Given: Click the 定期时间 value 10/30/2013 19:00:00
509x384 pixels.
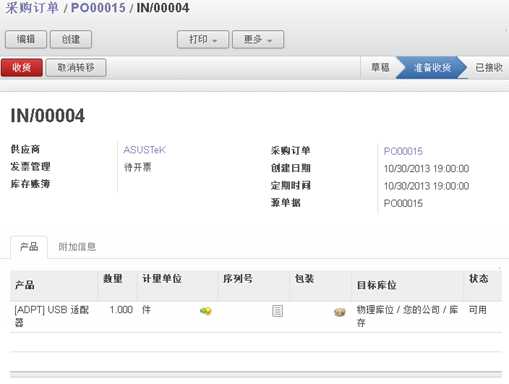Looking at the screenshot, I should pos(426,186).
